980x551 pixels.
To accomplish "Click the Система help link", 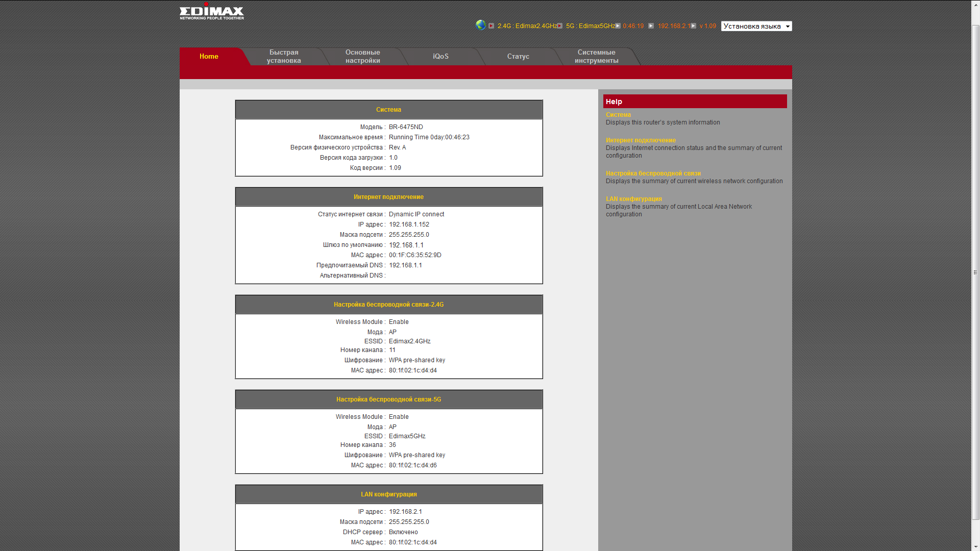I will click(618, 115).
